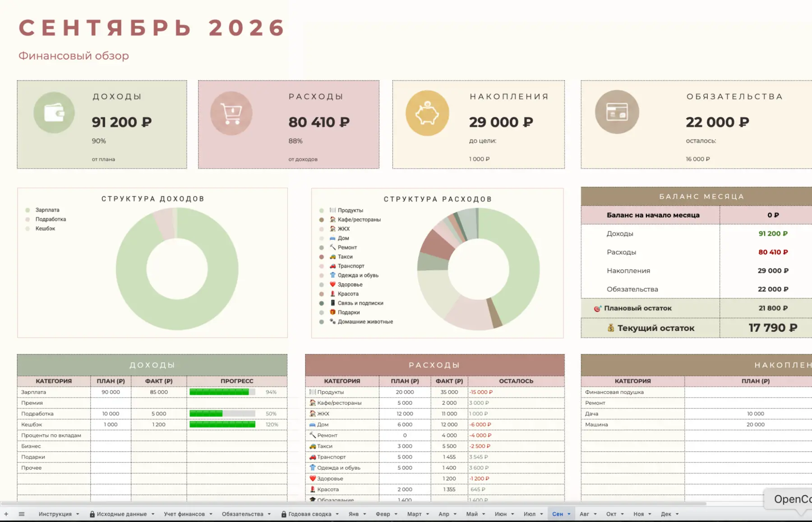Viewport: 812px width, 522px height.
Task: Click Такси legend swatch in expenses chart
Action: 322,257
